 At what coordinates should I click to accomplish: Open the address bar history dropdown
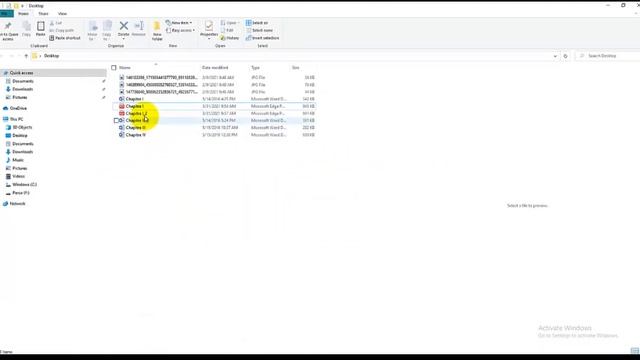(x=555, y=56)
